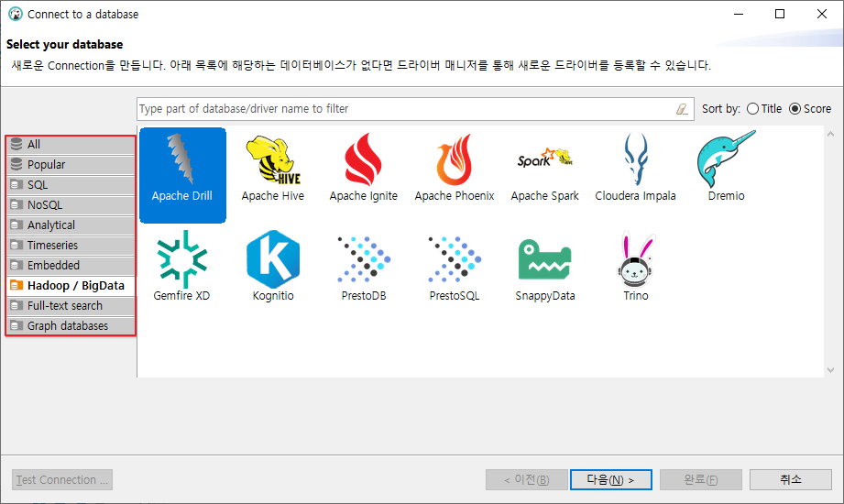Click the 취소 cancel button

pos(791,480)
